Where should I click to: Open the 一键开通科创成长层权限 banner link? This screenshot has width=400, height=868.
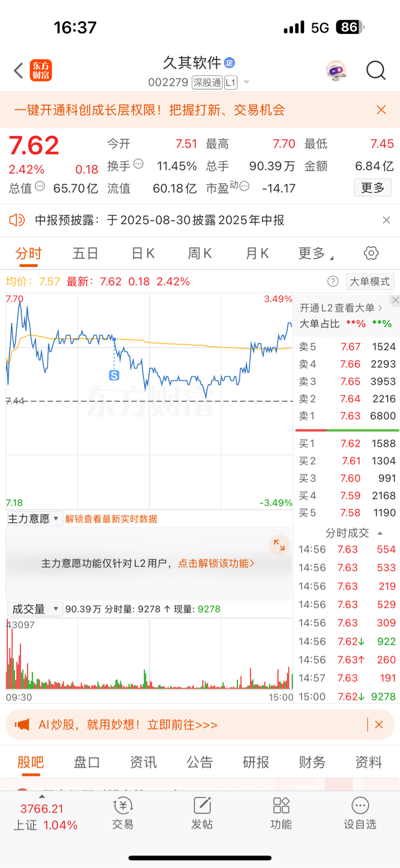click(x=149, y=110)
